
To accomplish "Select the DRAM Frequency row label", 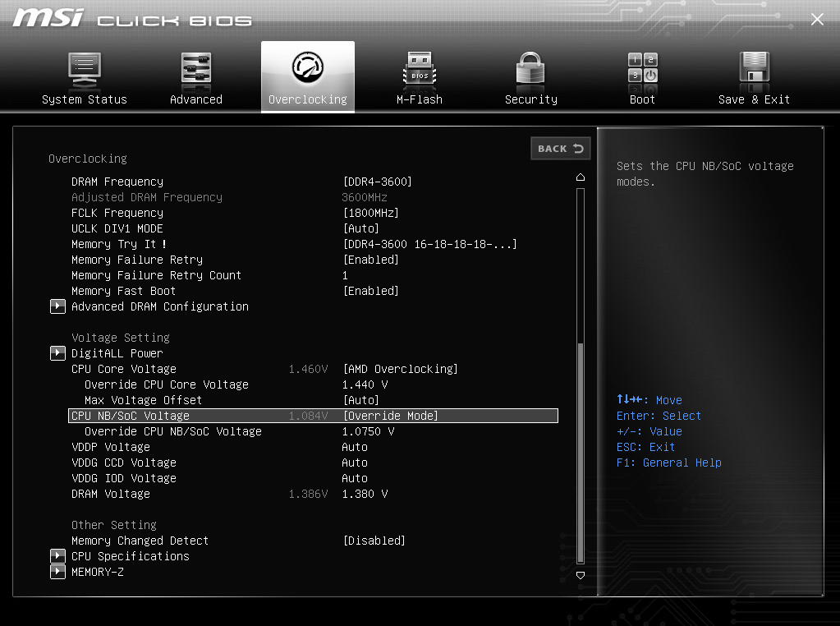I will click(117, 182).
